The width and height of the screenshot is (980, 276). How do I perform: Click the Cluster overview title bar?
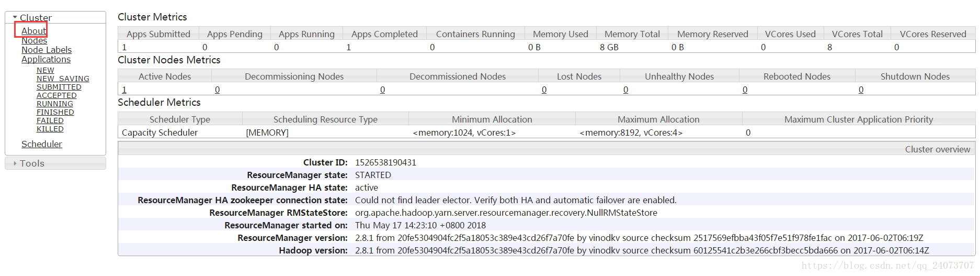point(546,149)
